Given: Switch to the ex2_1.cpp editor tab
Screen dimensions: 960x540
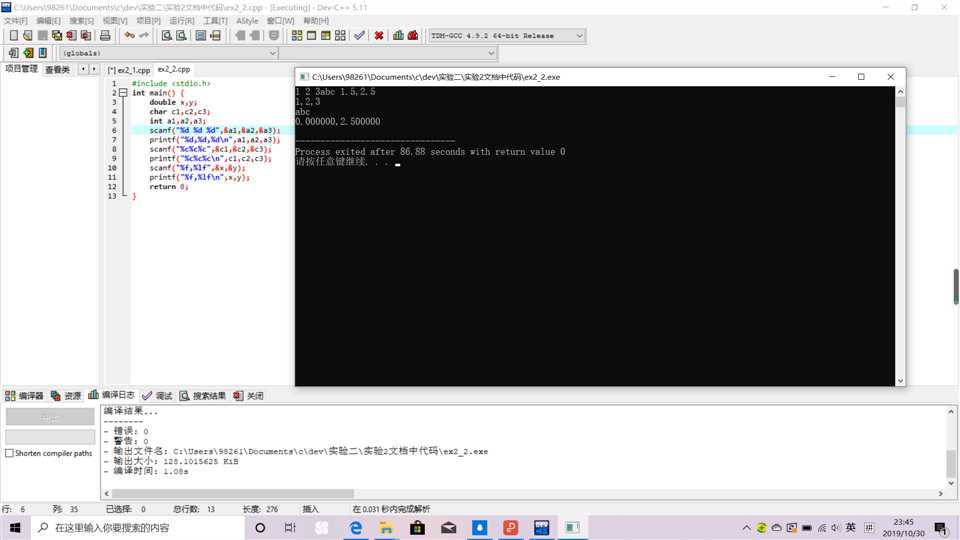Looking at the screenshot, I should click(129, 70).
